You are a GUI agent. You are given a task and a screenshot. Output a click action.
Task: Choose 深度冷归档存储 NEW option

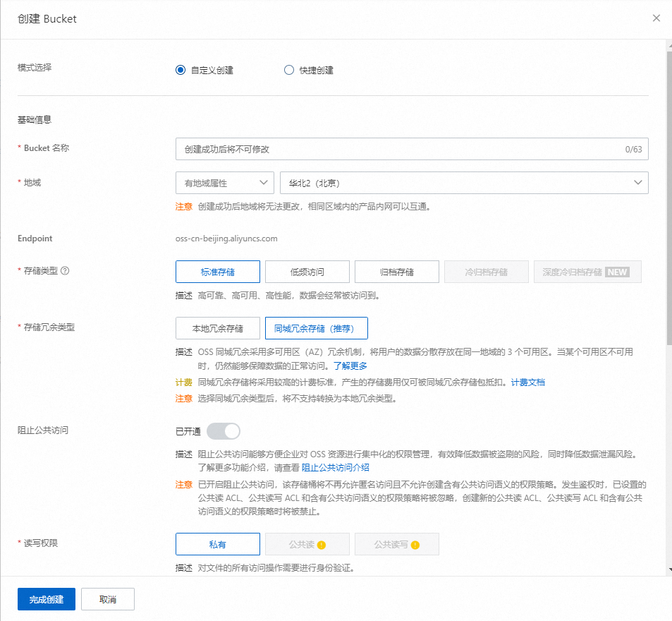tap(587, 272)
